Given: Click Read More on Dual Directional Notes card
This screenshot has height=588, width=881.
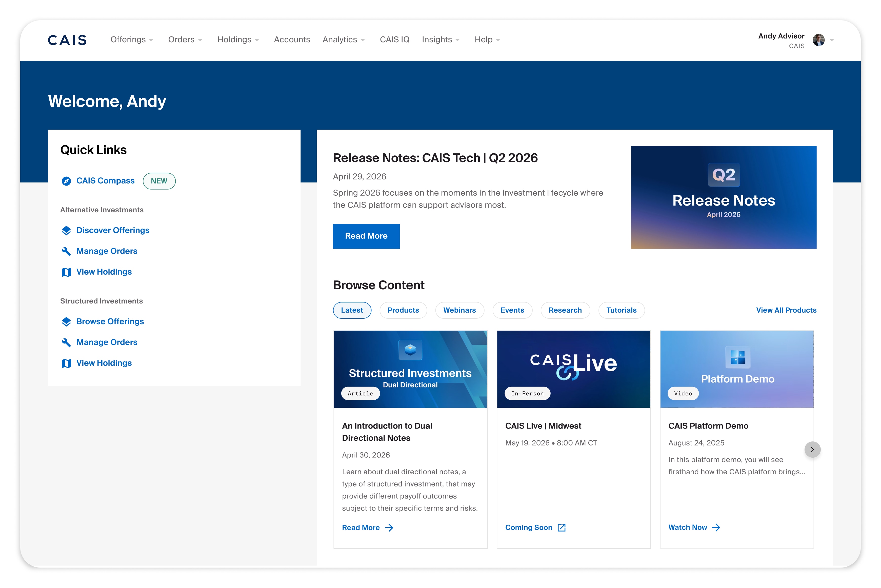Looking at the screenshot, I should (x=361, y=528).
